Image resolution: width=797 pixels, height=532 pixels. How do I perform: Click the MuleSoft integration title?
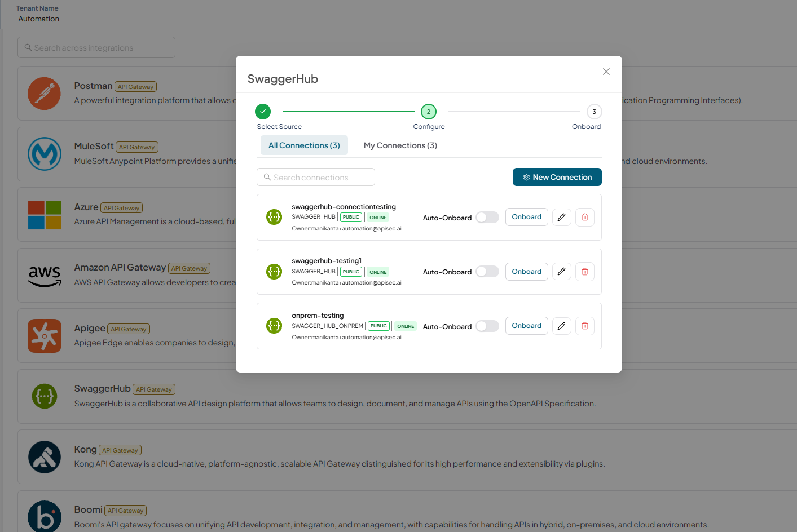pos(94,146)
